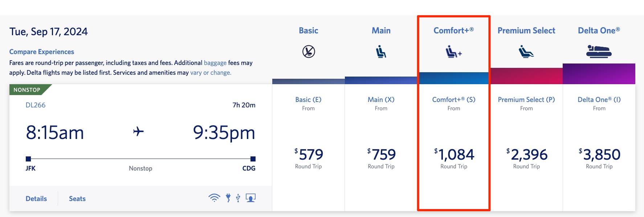Click the seatback entertainment icon
The height and width of the screenshot is (217, 644).
coord(251,198)
